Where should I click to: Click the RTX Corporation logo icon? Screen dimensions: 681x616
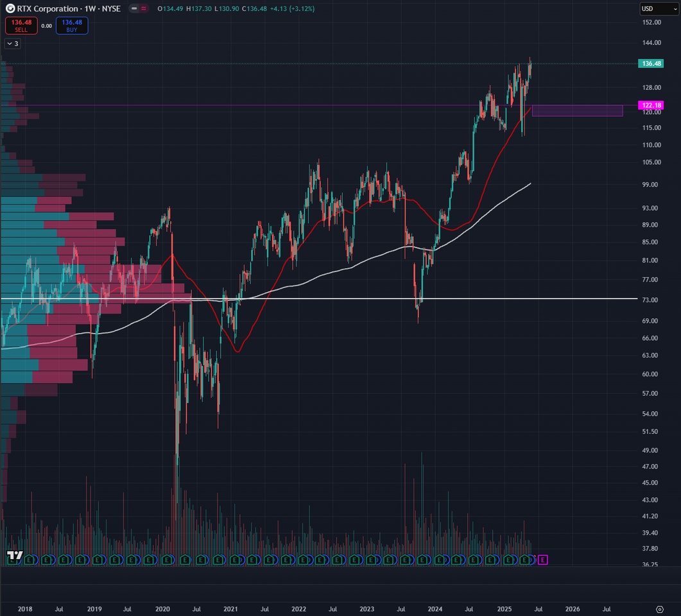[10, 8]
